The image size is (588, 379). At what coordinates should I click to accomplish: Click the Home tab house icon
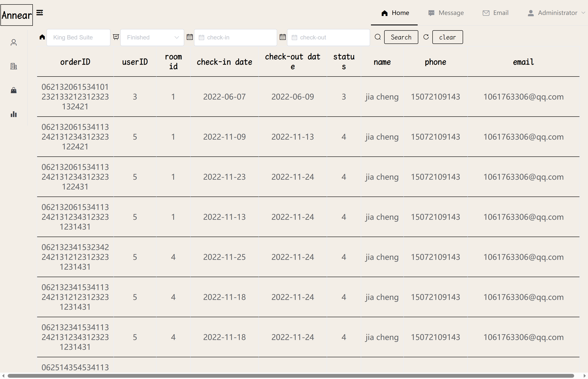384,13
